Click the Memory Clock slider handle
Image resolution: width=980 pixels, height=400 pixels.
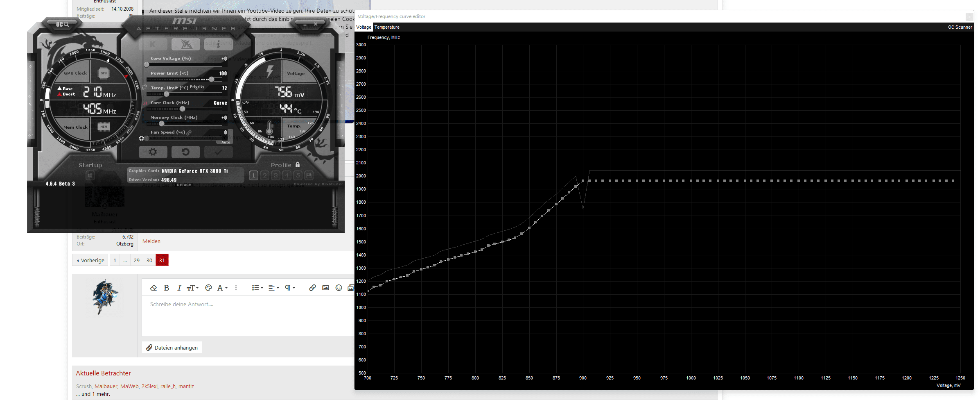click(x=162, y=124)
